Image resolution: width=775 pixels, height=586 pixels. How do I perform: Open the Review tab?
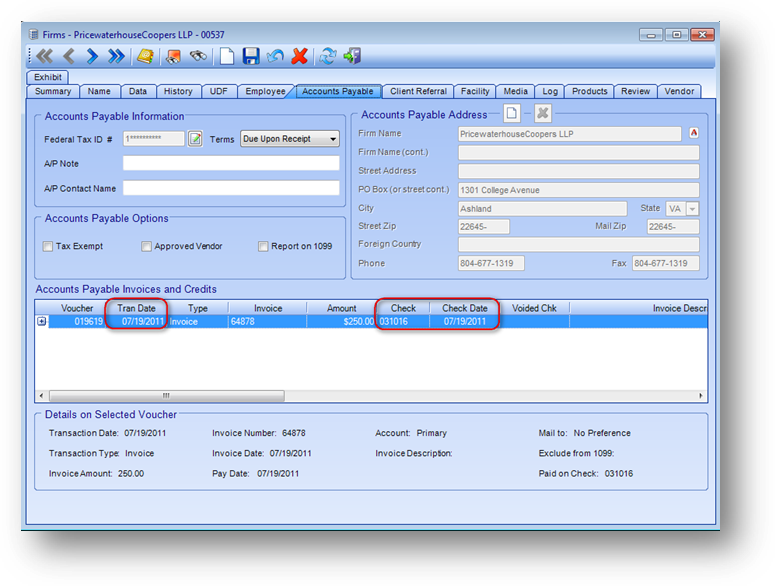pos(636,91)
